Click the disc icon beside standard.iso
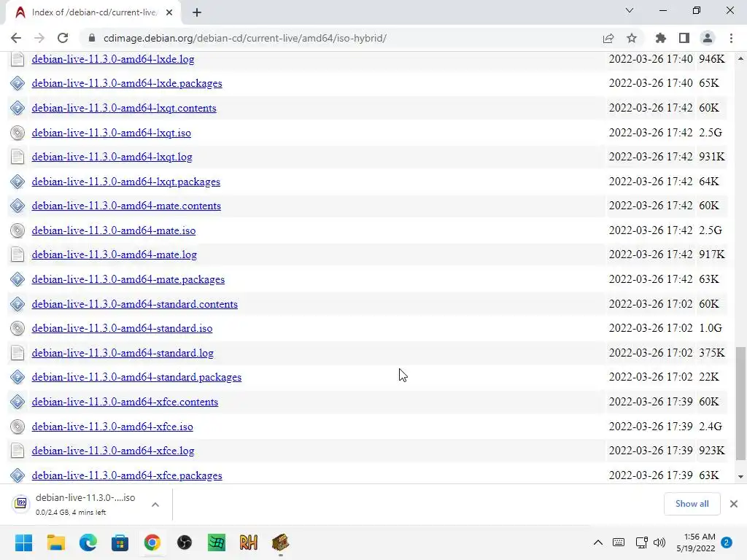This screenshot has width=747, height=560. (18, 329)
